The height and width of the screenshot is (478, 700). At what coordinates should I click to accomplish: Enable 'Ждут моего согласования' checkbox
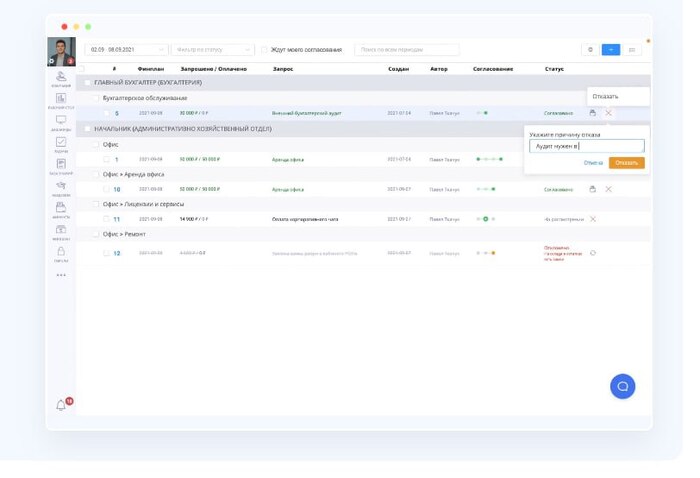click(264, 49)
